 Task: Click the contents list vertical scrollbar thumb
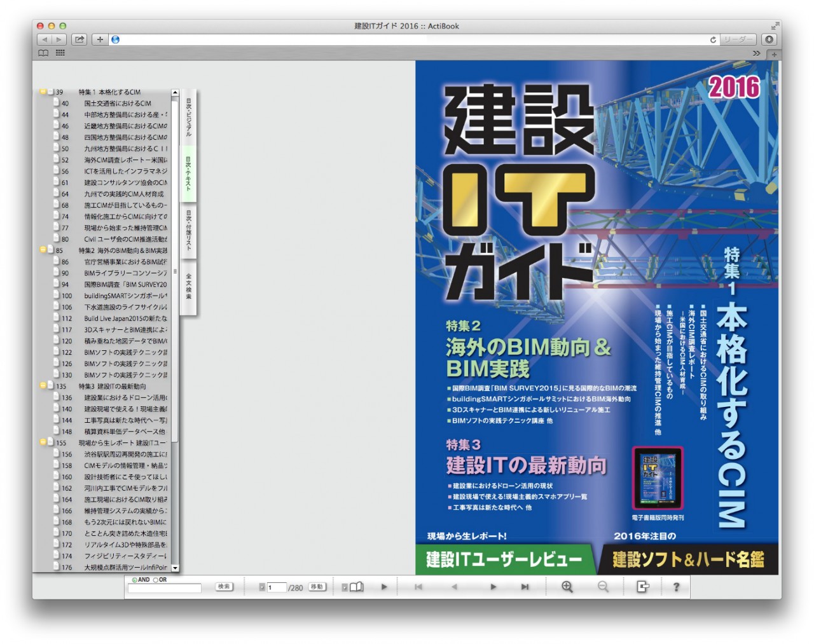click(175, 271)
